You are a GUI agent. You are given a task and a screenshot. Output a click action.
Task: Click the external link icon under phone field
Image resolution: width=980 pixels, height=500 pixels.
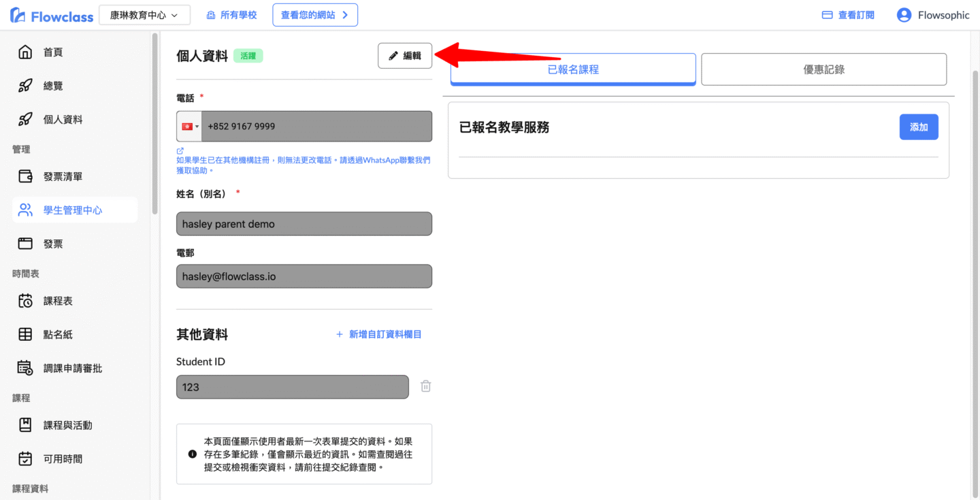pyautogui.click(x=180, y=151)
